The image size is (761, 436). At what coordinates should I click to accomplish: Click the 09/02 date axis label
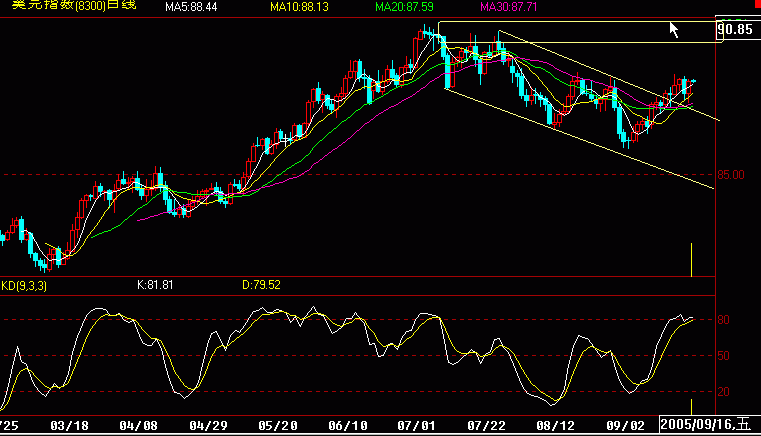point(626,426)
